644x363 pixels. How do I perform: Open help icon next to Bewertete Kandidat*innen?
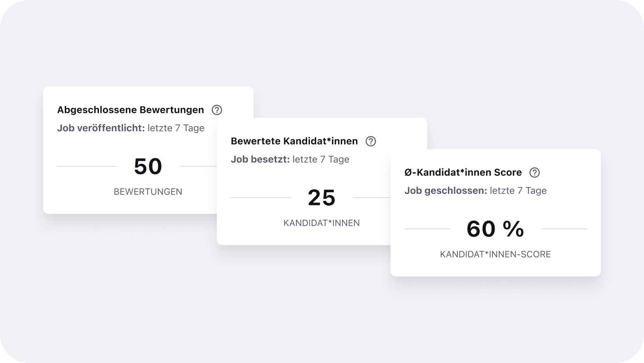coord(371,142)
